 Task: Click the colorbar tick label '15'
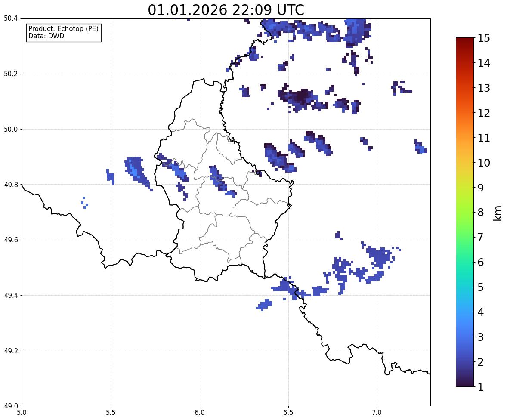point(484,38)
